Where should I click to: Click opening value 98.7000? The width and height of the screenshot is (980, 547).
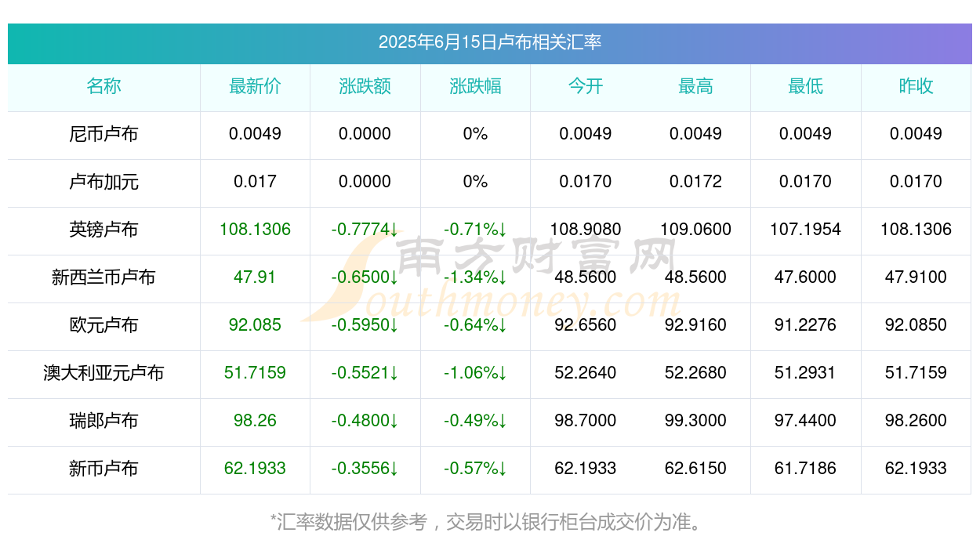click(586, 421)
